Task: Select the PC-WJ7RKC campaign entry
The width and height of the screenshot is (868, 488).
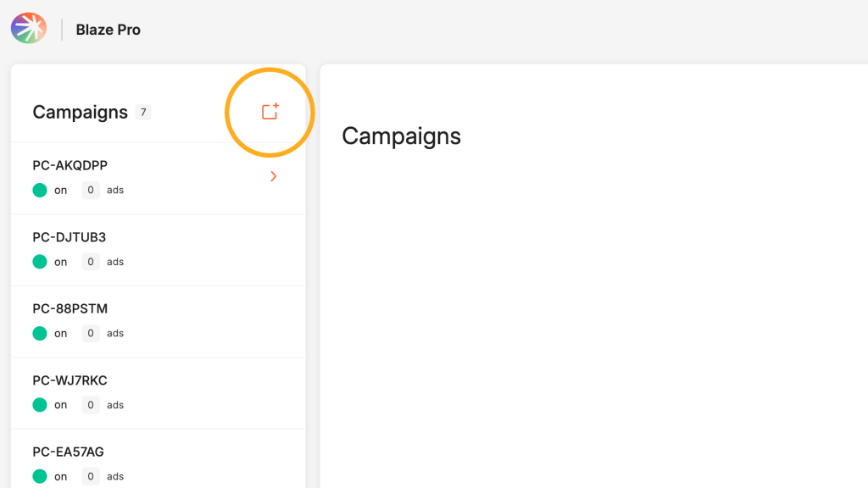Action: 70,380
